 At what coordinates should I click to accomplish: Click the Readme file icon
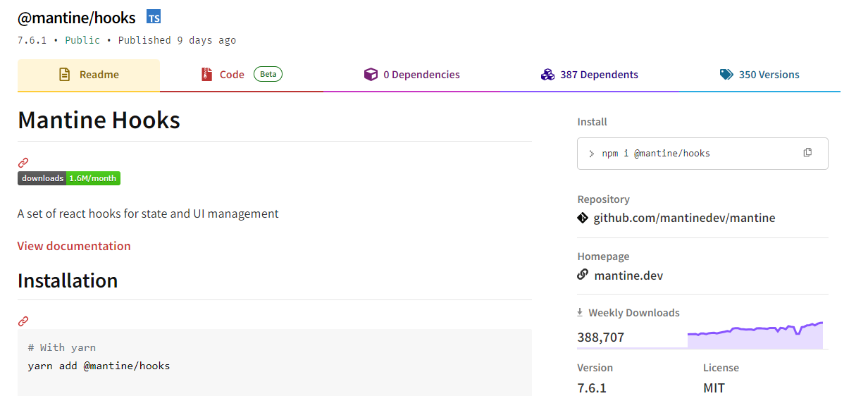[65, 75]
